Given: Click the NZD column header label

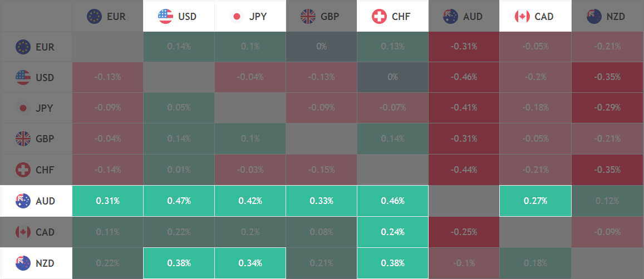Looking at the screenshot, I should (x=615, y=17).
